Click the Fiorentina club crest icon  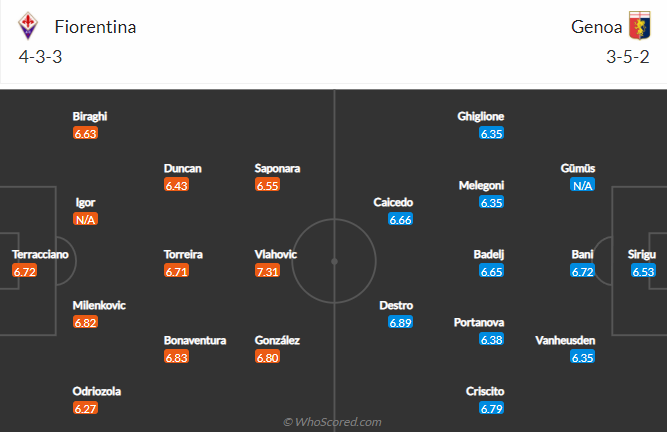coord(28,26)
